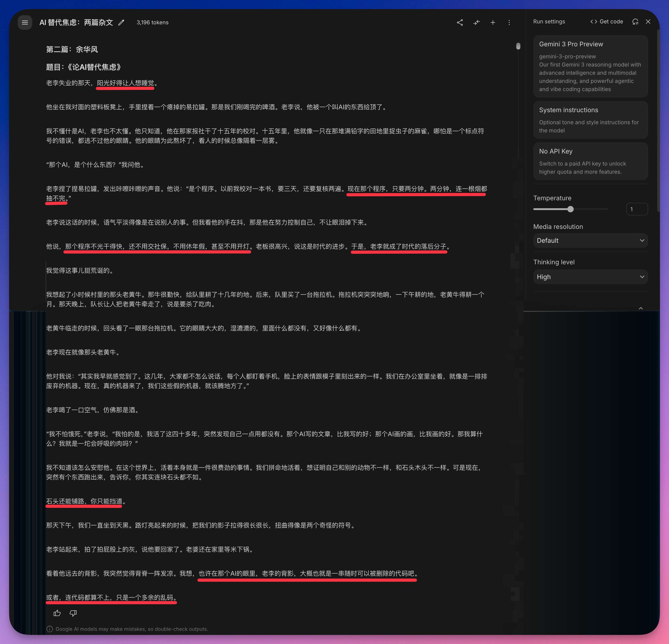Edit the prompt title with pencil icon

point(121,22)
